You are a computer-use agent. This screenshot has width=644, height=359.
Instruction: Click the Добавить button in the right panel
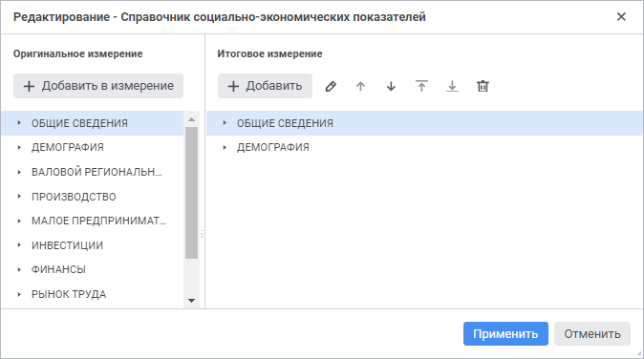pos(265,86)
